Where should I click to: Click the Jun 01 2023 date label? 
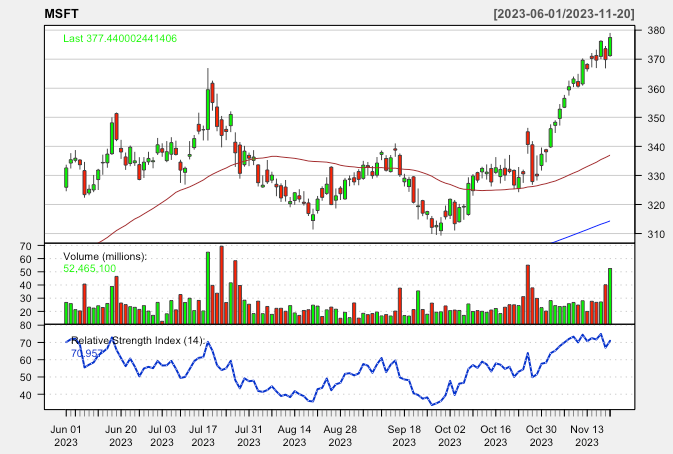(66, 436)
